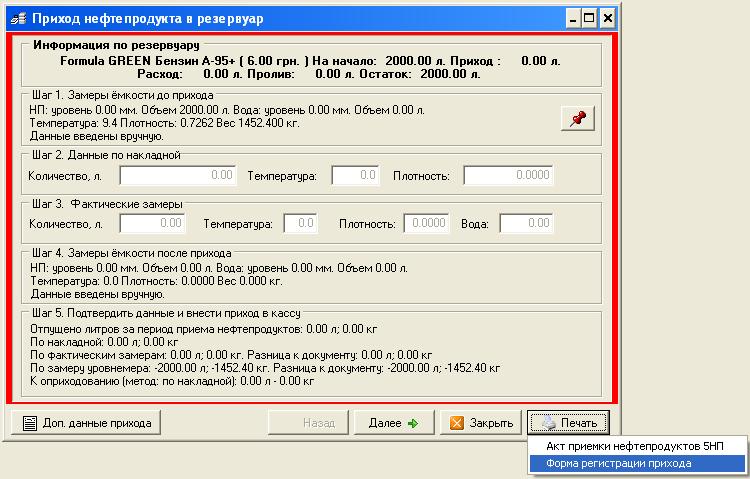The width and height of the screenshot is (750, 479).
Task: Click the 'Шаг 4. Замеры ёмкости после прихода' heading
Action: click(132, 253)
